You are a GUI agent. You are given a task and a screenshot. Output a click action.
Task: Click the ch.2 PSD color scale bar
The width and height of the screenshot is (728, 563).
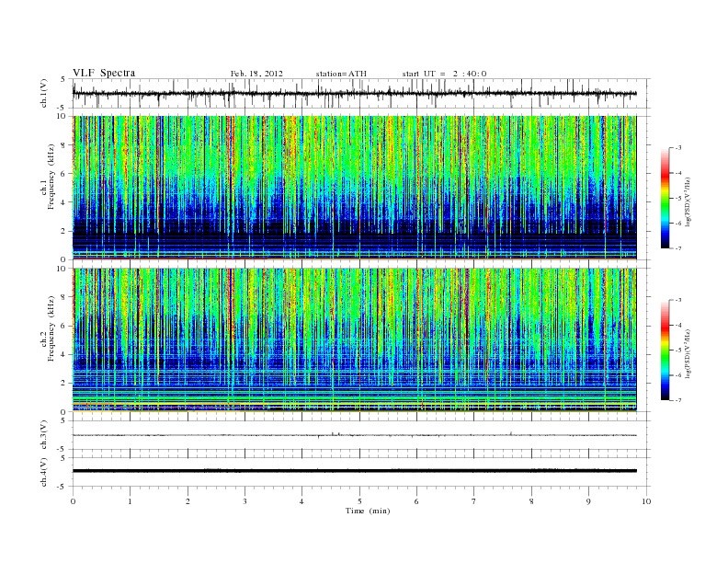pyautogui.click(x=665, y=350)
